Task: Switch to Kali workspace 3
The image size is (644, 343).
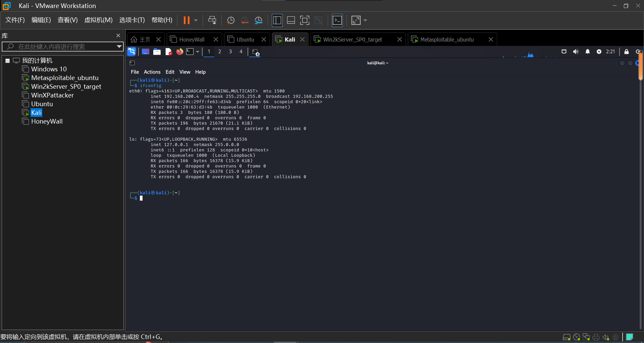Action: click(x=230, y=52)
